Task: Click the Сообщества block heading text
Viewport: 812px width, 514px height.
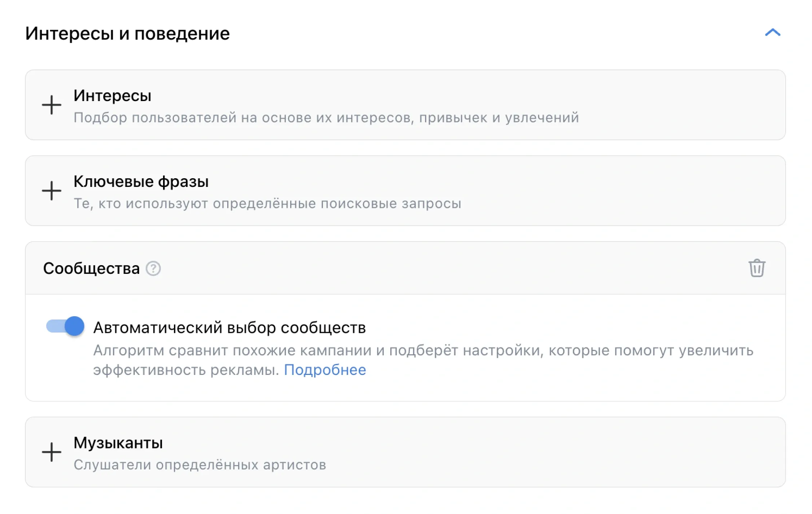Action: (91, 269)
